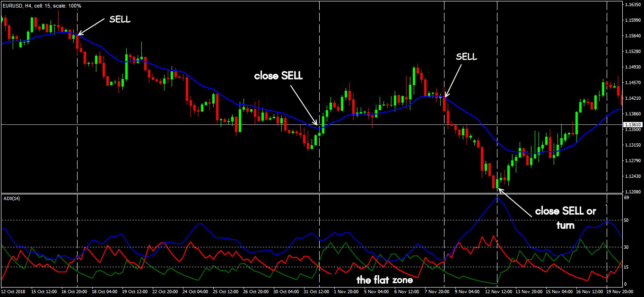Screen dimensions: 644x297
Task: Click the 1.12080 price axis label
Action: pos(633,192)
